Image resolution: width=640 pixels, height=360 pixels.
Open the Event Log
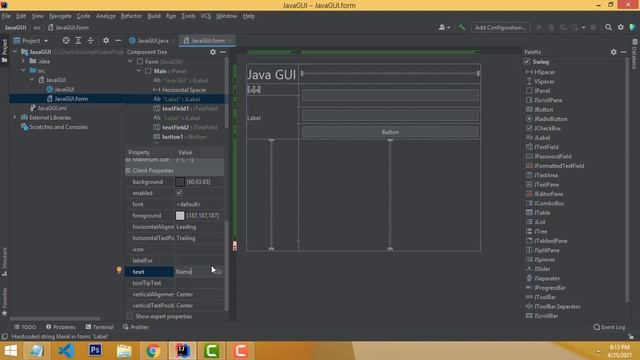tap(609, 327)
